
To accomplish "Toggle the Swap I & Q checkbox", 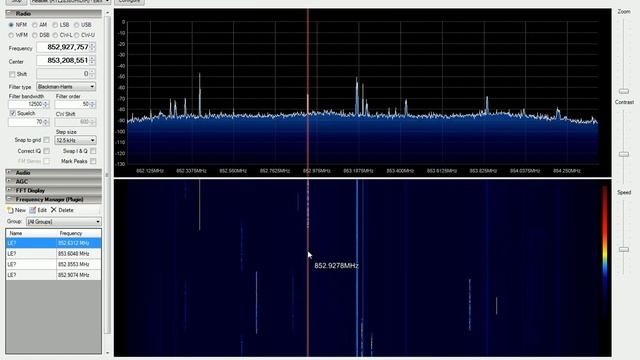I will point(93,151).
